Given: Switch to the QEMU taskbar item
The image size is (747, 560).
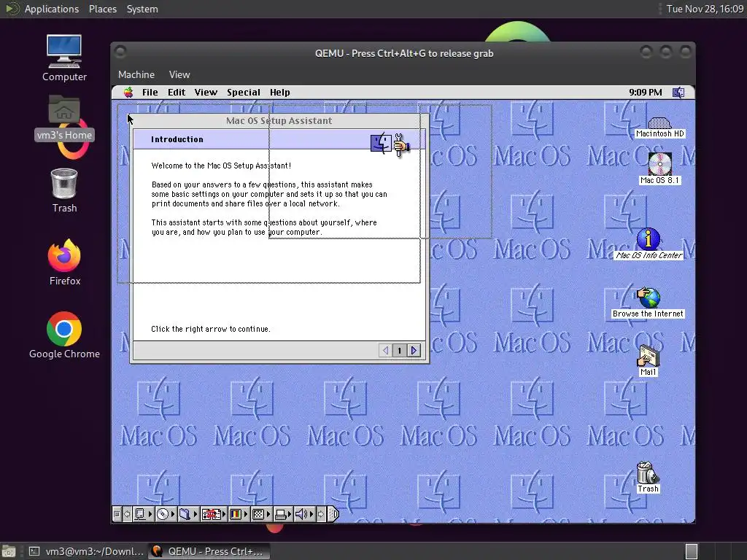Looking at the screenshot, I should point(209,551).
